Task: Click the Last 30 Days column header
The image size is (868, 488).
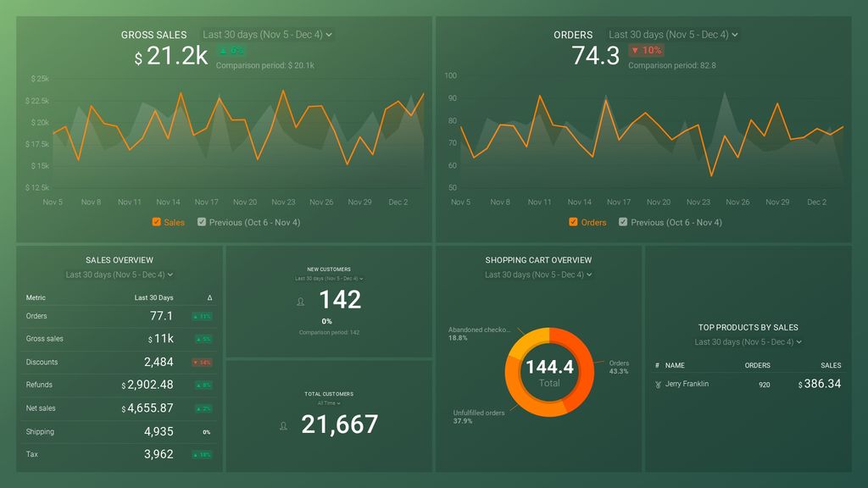Action: pos(154,297)
